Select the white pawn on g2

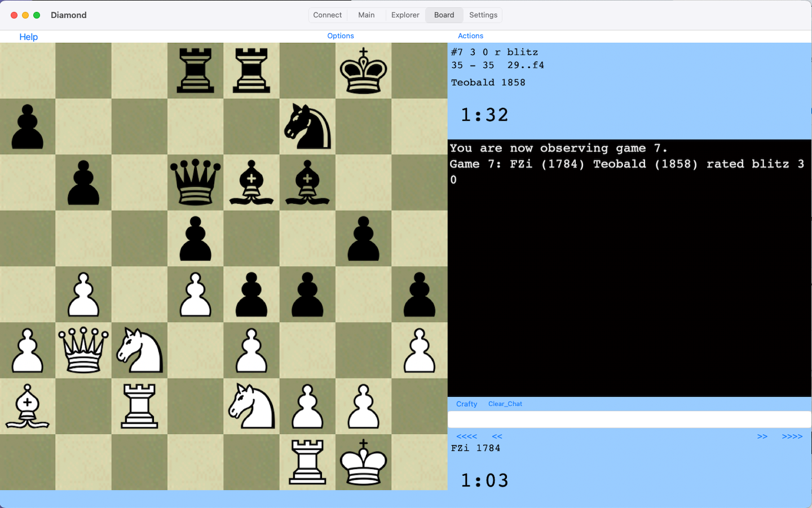(364, 406)
